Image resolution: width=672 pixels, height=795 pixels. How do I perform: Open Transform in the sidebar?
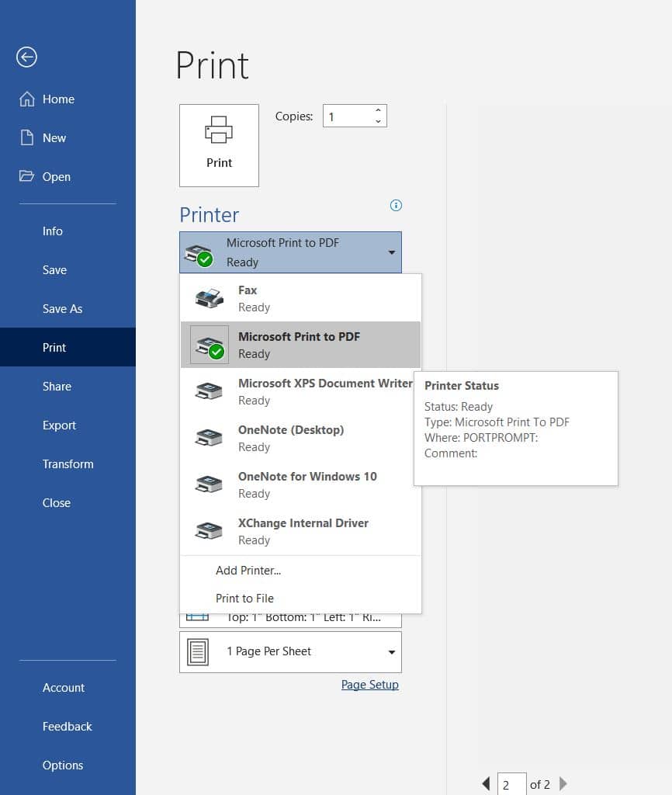[x=68, y=464]
